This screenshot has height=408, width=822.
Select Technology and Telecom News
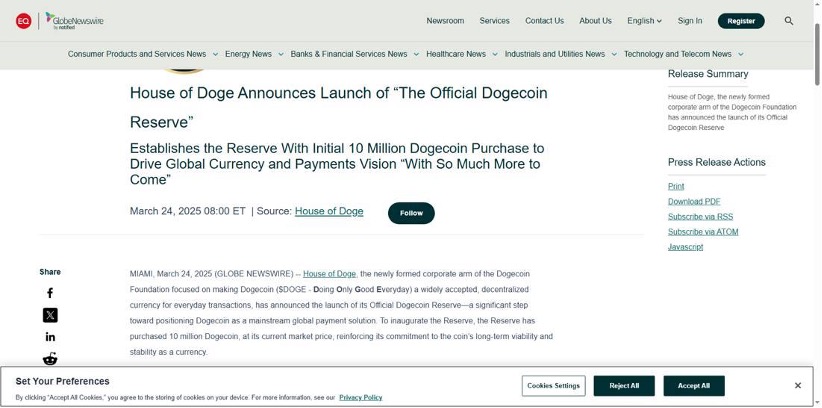click(677, 54)
